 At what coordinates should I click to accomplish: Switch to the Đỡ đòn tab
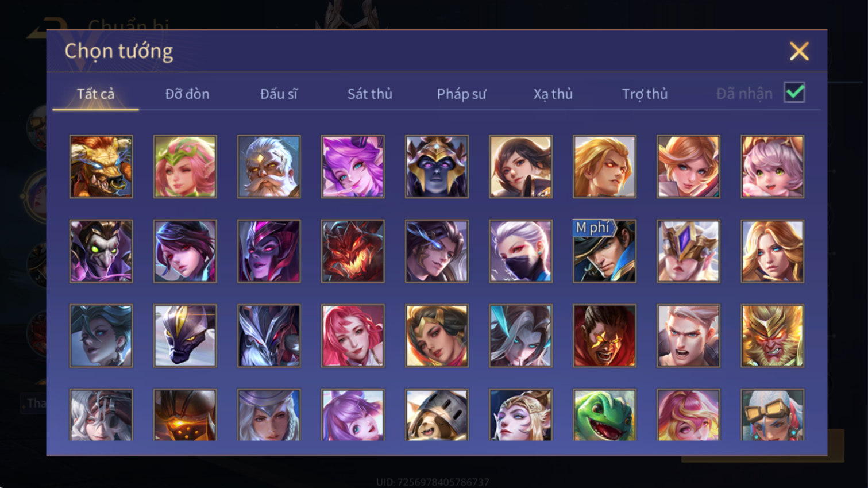187,94
